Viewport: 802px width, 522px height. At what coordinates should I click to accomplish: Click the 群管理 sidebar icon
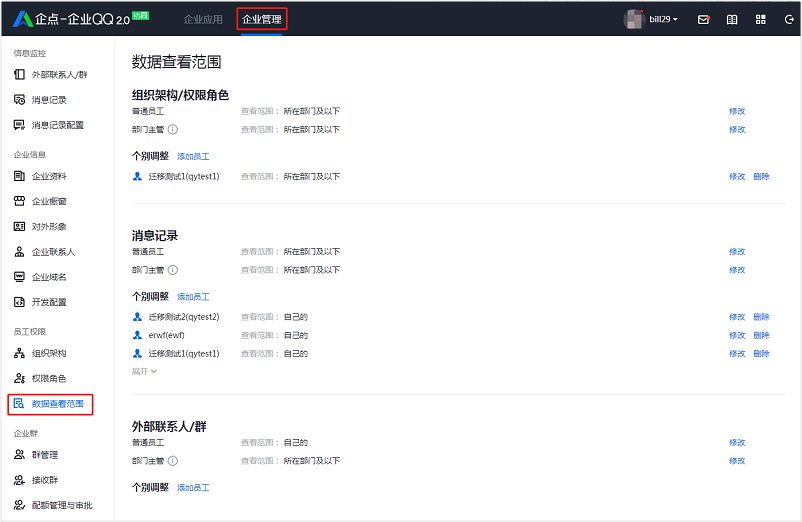[19, 455]
